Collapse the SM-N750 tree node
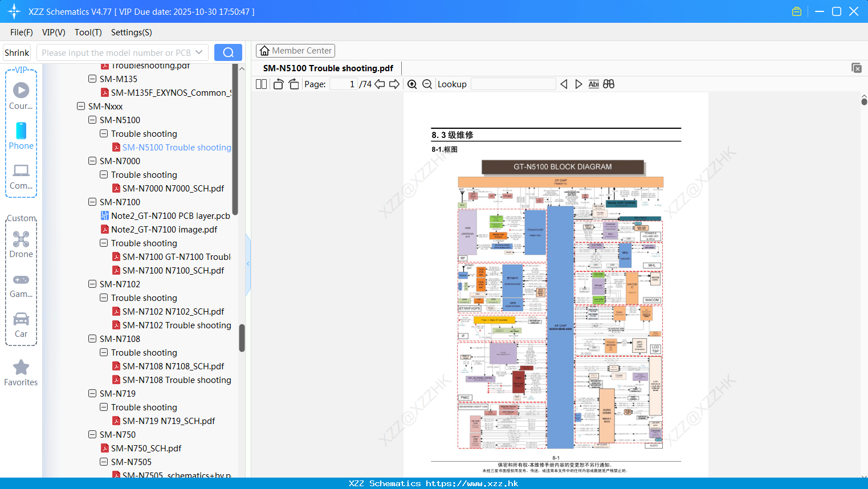868x489 pixels. (x=92, y=434)
